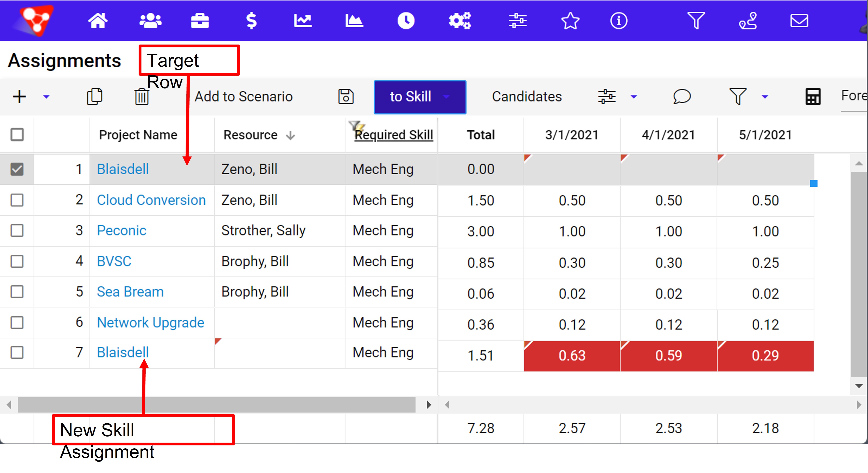Uncheck the Blaisdell target row checkbox
Viewport: 868px width, 473px height.
tap(17, 169)
